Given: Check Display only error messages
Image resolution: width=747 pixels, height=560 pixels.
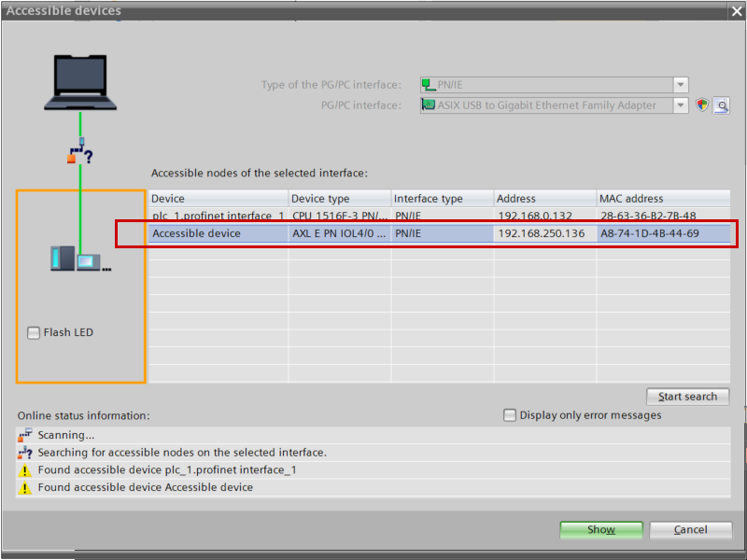Looking at the screenshot, I should tap(510, 415).
